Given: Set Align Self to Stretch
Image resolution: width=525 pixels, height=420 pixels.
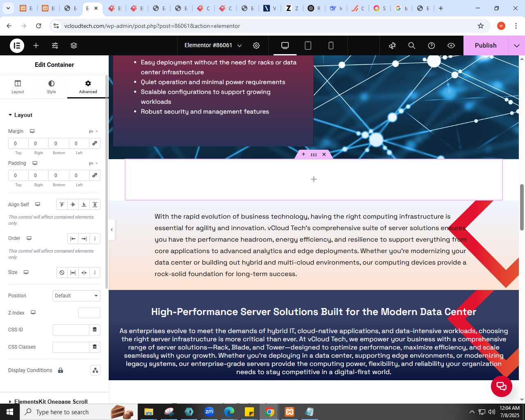Looking at the screenshot, I should pos(95,204).
